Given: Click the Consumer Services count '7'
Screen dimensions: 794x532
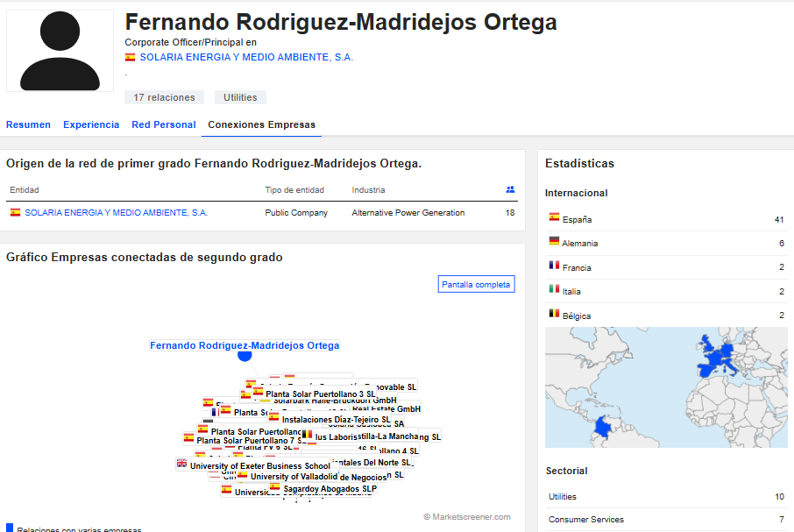Looking at the screenshot, I should (782, 520).
